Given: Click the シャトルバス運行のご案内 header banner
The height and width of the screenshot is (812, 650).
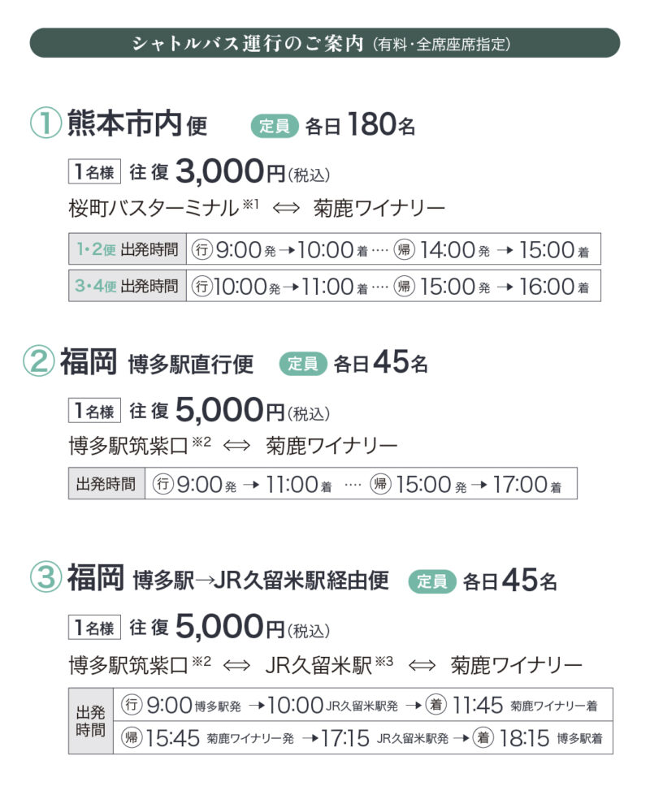Looking at the screenshot, I should point(324,43).
